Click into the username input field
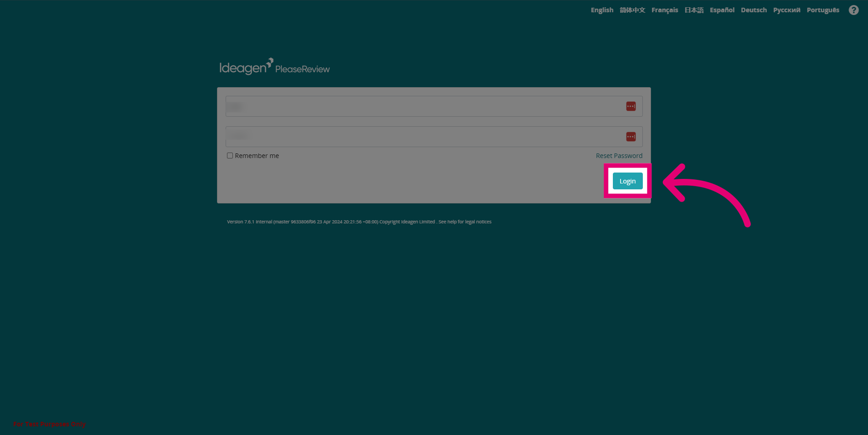The image size is (868, 435). [434, 106]
